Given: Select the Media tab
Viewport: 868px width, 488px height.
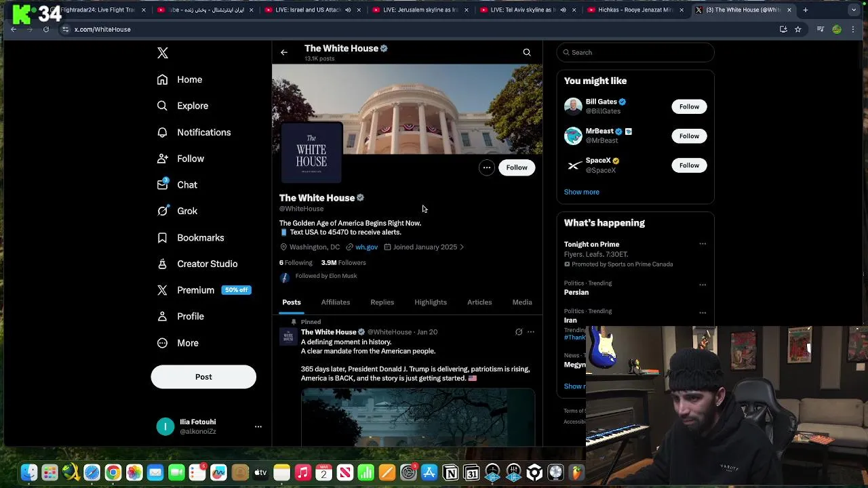Looking at the screenshot, I should [522, 302].
